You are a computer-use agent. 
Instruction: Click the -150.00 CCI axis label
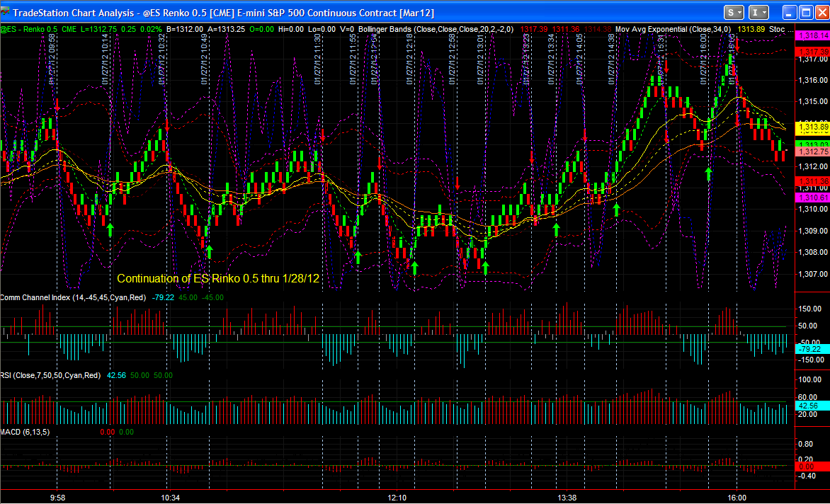point(810,360)
